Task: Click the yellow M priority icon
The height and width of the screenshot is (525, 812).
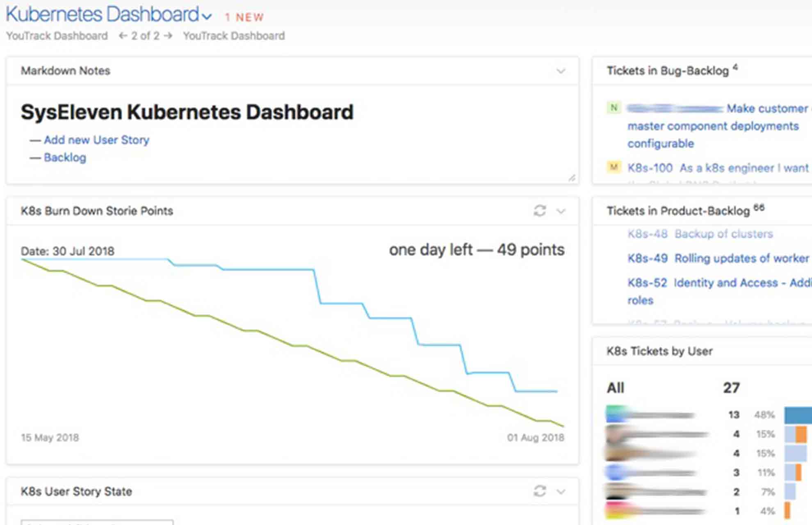Action: click(x=614, y=167)
